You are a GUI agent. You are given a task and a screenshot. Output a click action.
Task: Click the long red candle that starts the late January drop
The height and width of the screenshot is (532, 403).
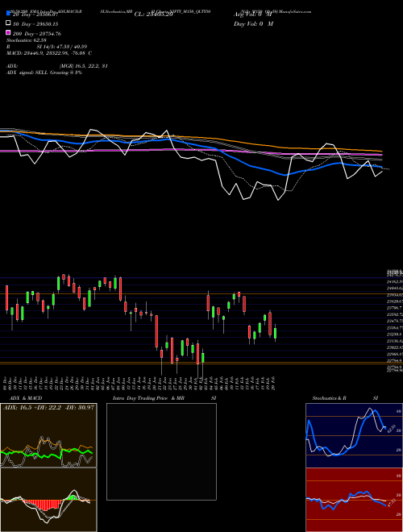pos(156,331)
